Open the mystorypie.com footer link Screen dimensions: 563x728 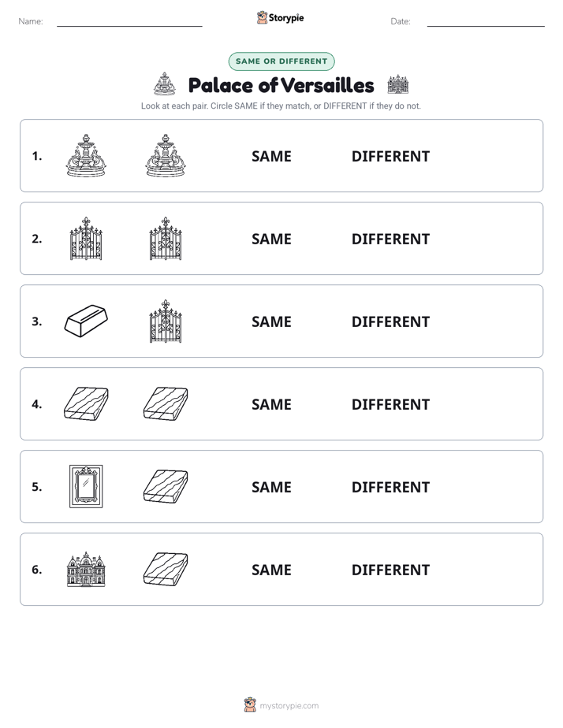(289, 706)
